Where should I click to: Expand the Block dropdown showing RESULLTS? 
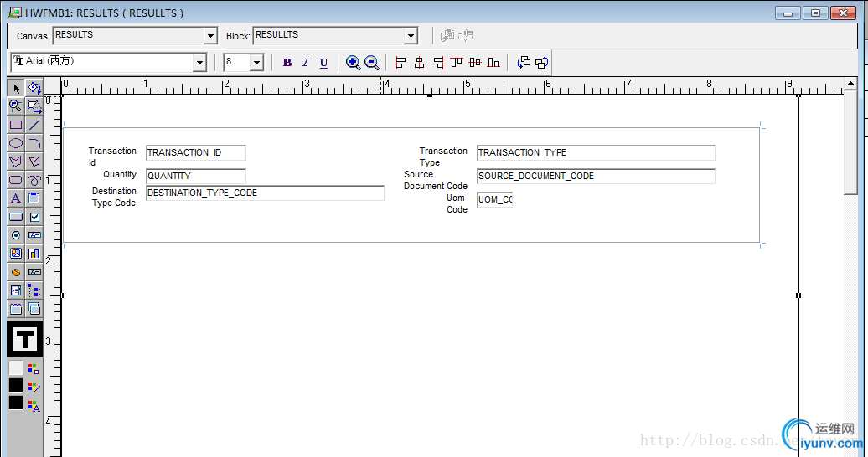pos(411,36)
